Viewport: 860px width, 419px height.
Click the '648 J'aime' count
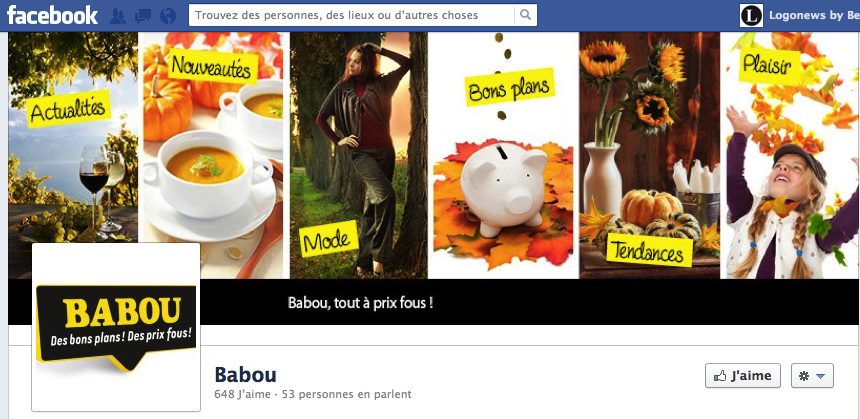pos(242,394)
